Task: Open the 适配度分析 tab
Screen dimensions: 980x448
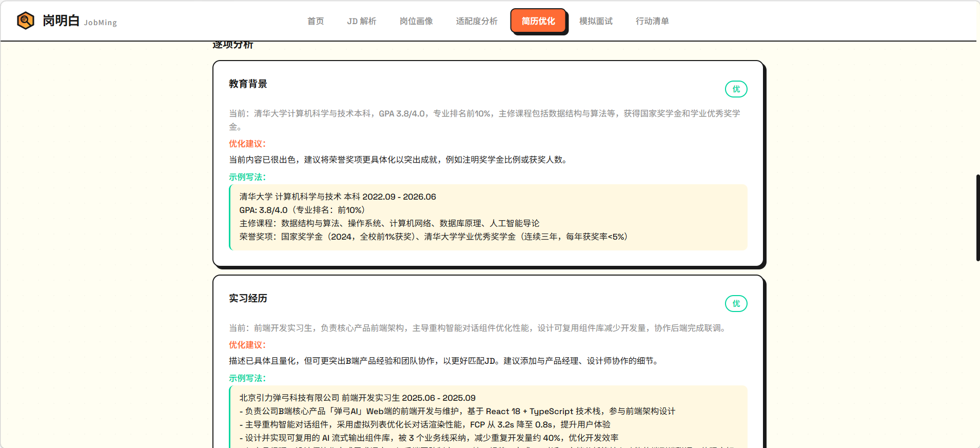Action: coord(476,21)
